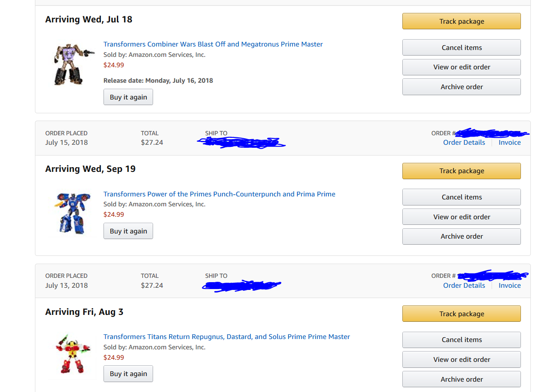This screenshot has height=392, width=533.
Task: Track package arriving Fri, Aug 3
Action: (x=461, y=314)
